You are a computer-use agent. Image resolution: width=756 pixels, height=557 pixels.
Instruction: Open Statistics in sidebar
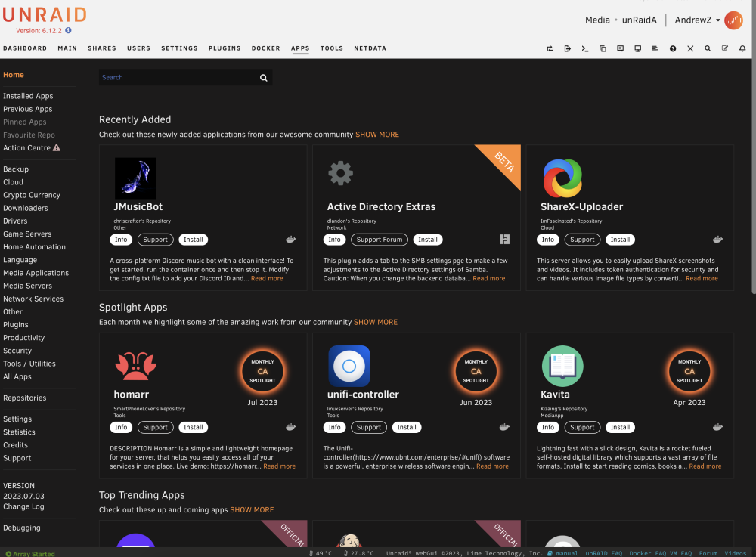pos(20,432)
